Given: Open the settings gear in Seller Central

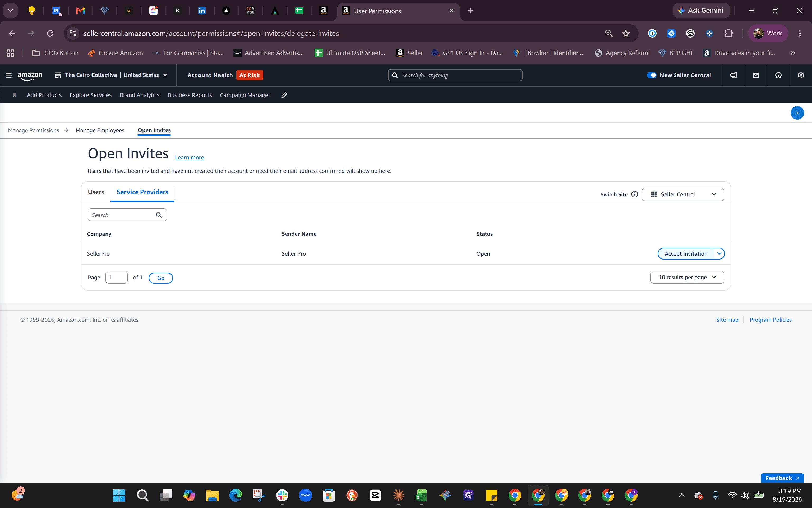Looking at the screenshot, I should [801, 75].
